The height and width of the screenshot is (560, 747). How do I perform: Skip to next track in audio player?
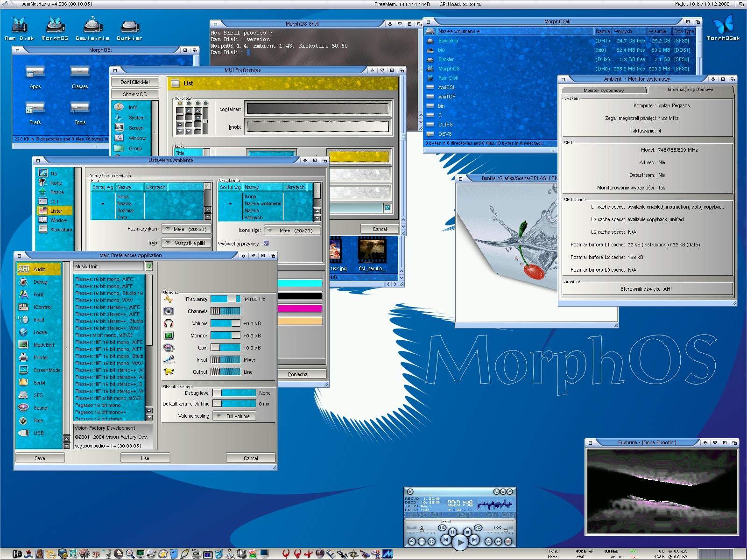(x=474, y=540)
